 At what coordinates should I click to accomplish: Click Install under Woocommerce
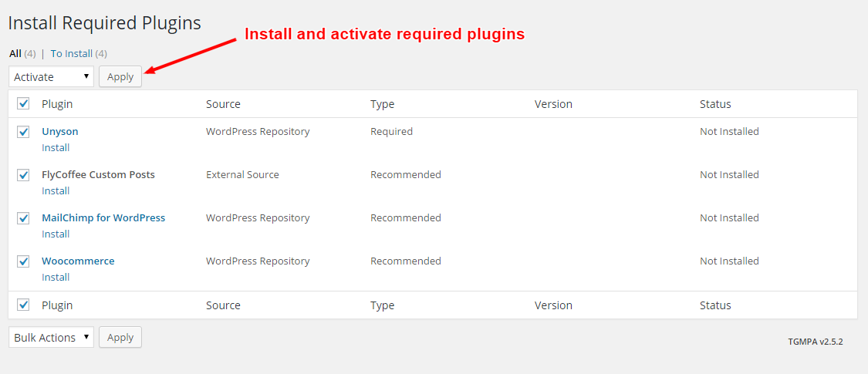pyautogui.click(x=56, y=277)
